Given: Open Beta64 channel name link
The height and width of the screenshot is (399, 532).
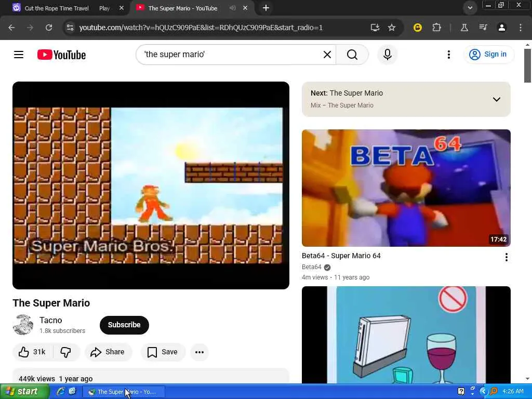Looking at the screenshot, I should point(312,267).
